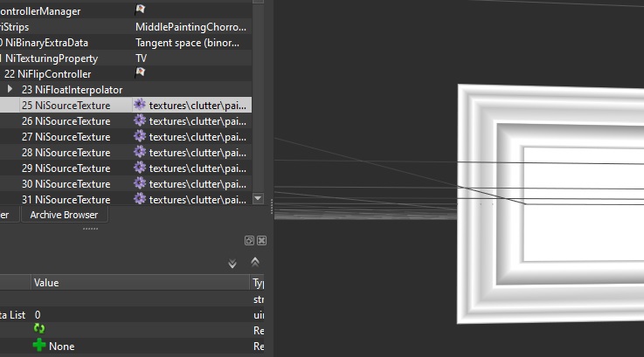Click the flower texture icon in row 28
Viewport: 644px width, 357px height.
pos(140,151)
